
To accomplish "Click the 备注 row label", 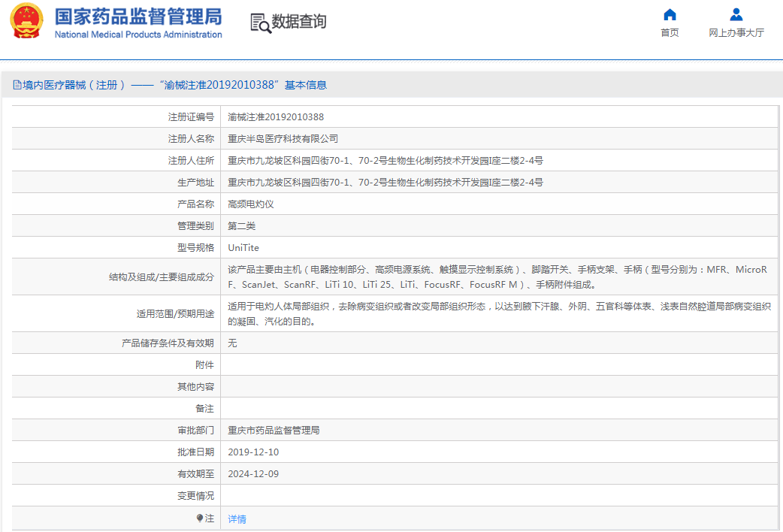I will coord(204,409).
